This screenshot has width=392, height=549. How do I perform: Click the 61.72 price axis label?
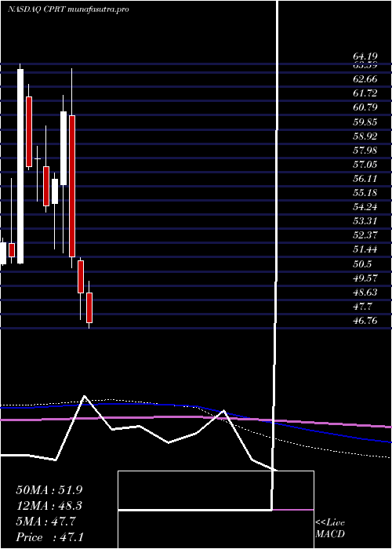click(x=365, y=93)
